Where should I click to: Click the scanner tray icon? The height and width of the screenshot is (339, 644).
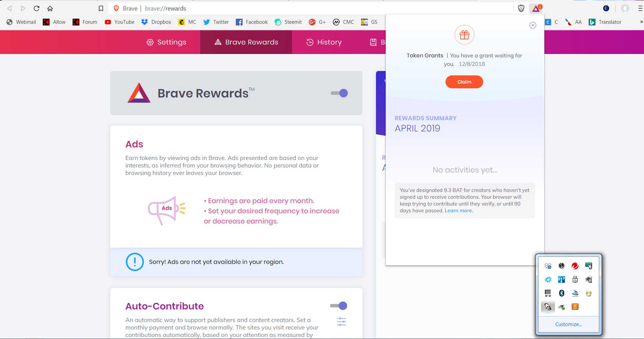point(575,293)
